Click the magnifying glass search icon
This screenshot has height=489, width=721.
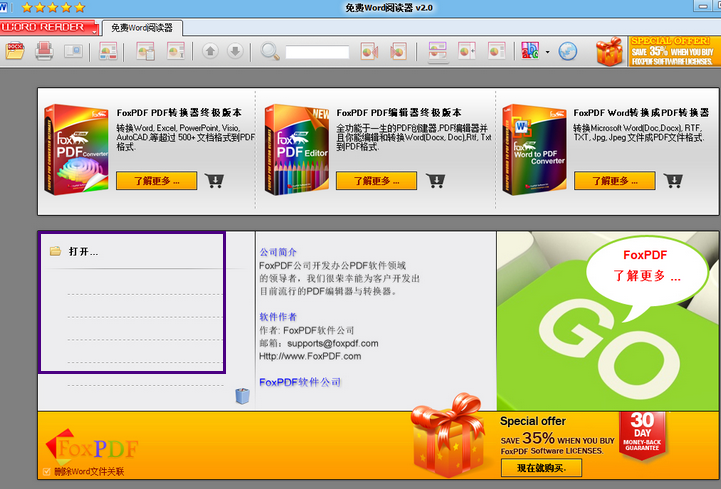[270, 51]
